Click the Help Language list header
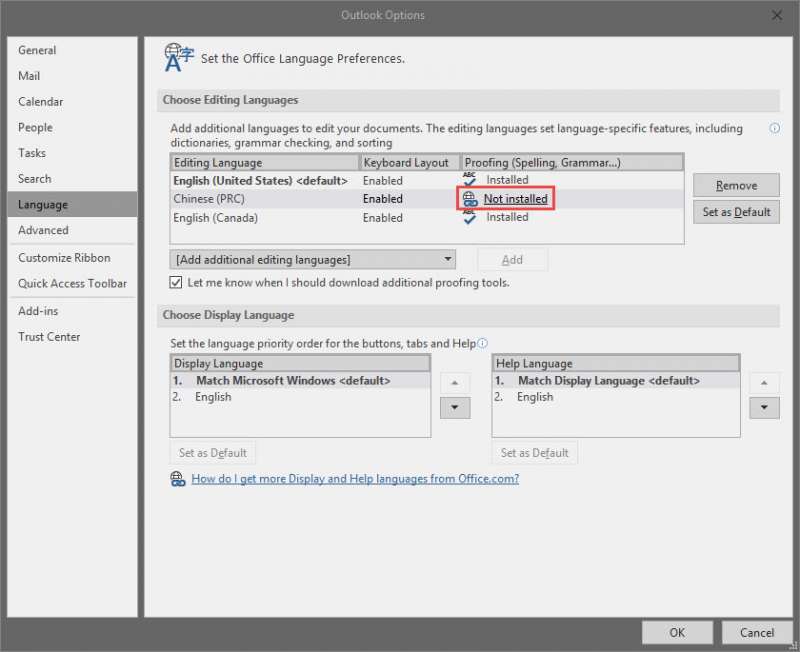800x652 pixels. [616, 363]
